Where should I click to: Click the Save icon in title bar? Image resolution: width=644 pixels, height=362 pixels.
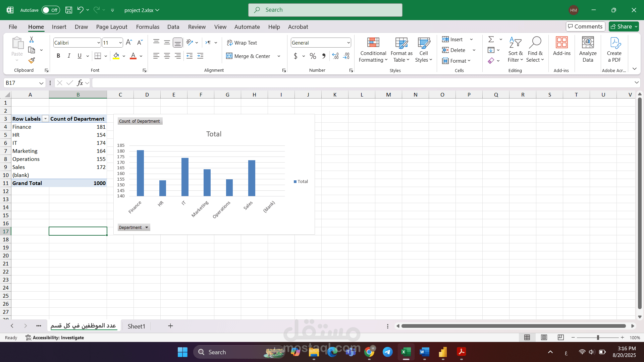[x=69, y=10]
